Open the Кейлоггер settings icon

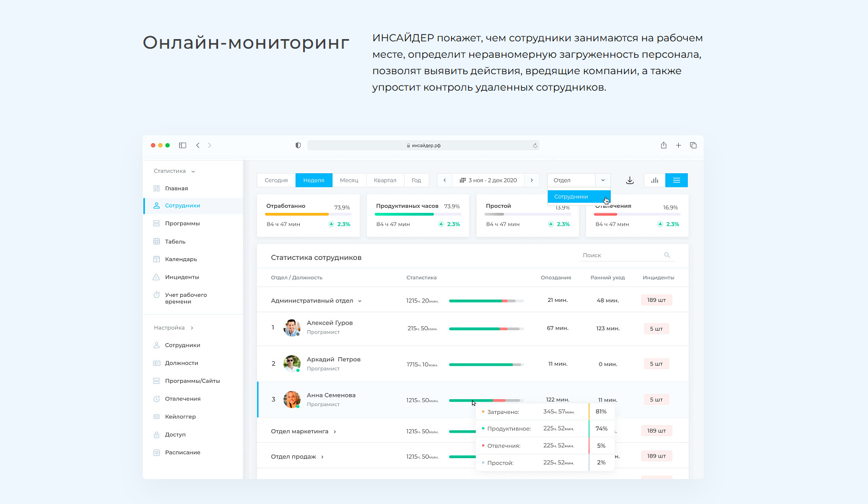tap(156, 416)
